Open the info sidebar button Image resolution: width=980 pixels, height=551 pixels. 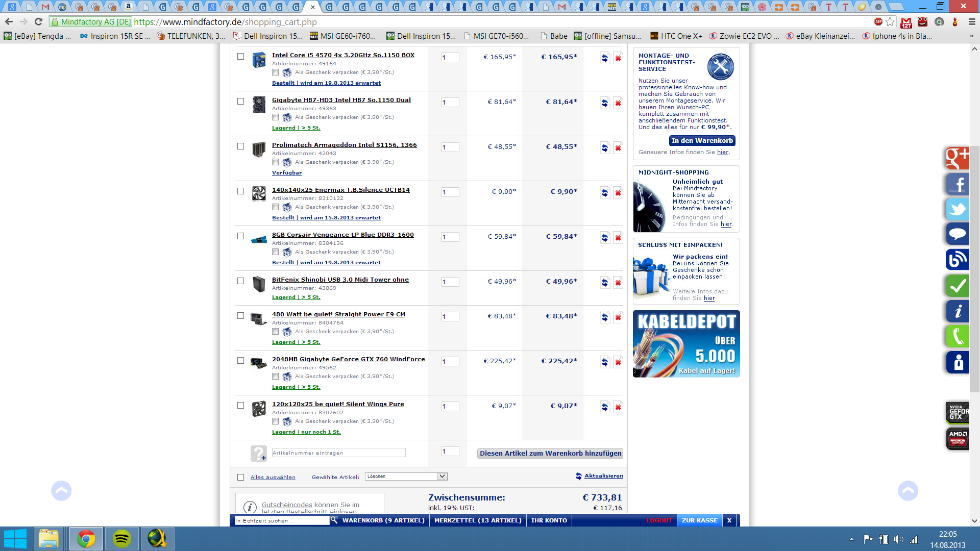pos(957,311)
